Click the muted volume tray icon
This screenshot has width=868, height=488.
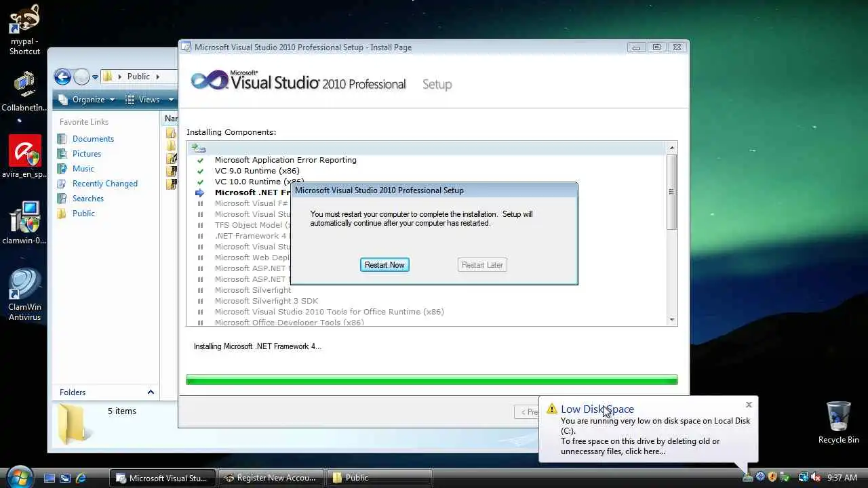pyautogui.click(x=816, y=477)
